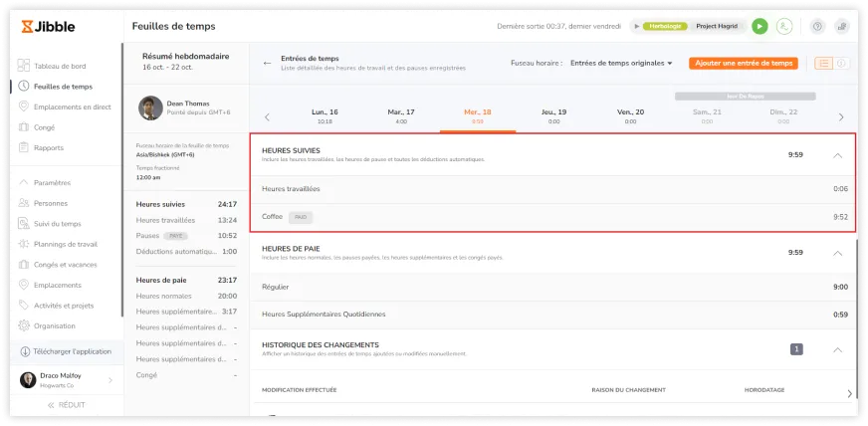868x426 pixels.
Task: Open Emplacements en direct page
Action: pos(72,106)
